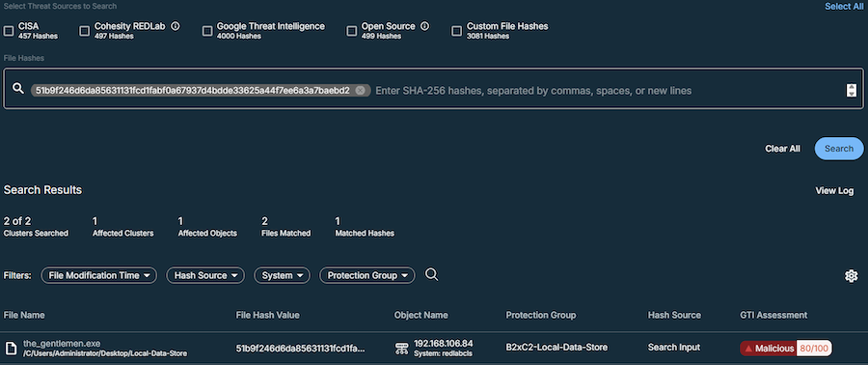Click the Search button
The width and height of the screenshot is (868, 365).
coord(839,149)
